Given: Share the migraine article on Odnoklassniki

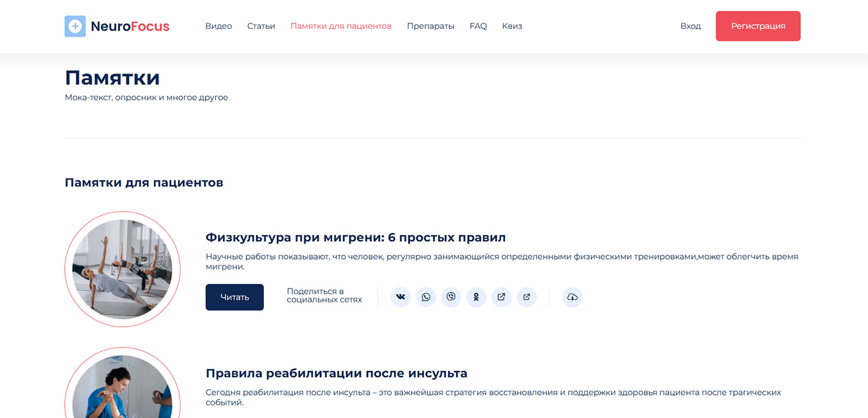Looking at the screenshot, I should click(476, 297).
